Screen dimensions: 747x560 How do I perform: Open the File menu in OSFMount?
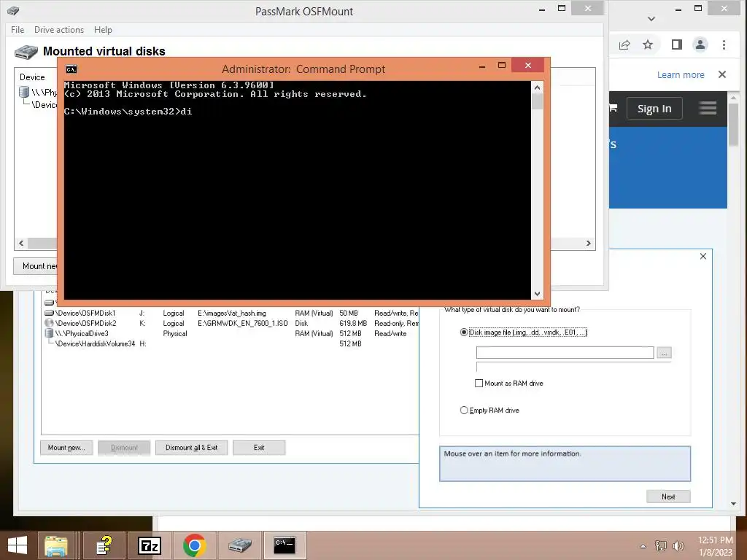click(x=18, y=29)
